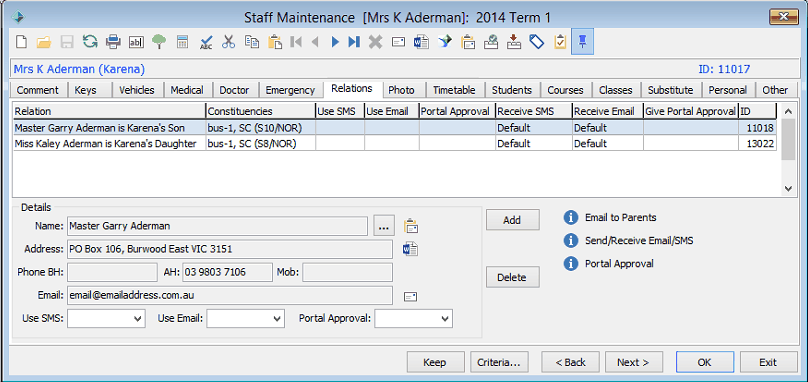Click the Open folder toolbar icon
The image size is (808, 382).
(44, 42)
